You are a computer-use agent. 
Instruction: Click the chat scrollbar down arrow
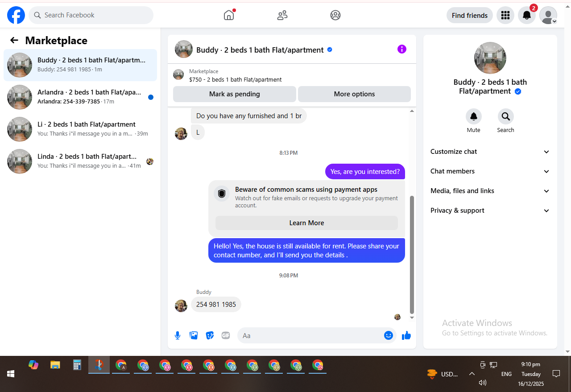[x=412, y=318]
